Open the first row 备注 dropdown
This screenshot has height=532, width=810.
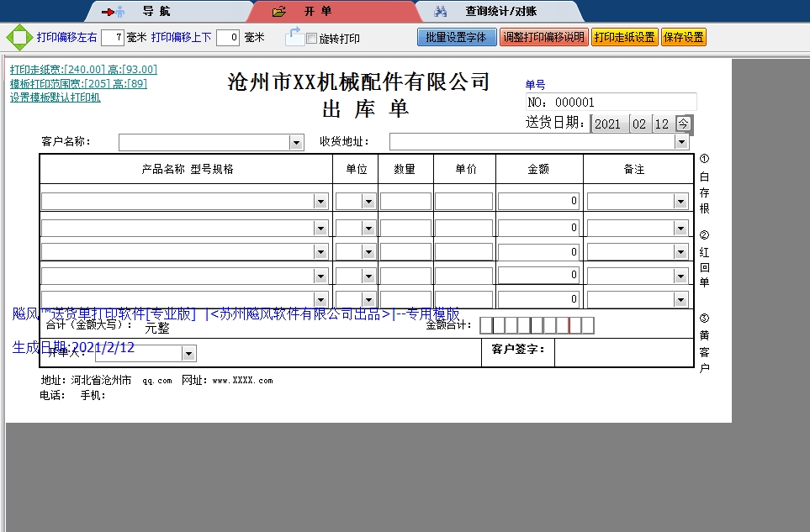(x=680, y=202)
